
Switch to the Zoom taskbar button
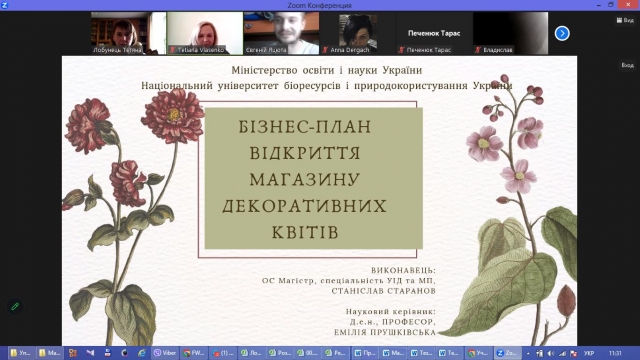507,353
